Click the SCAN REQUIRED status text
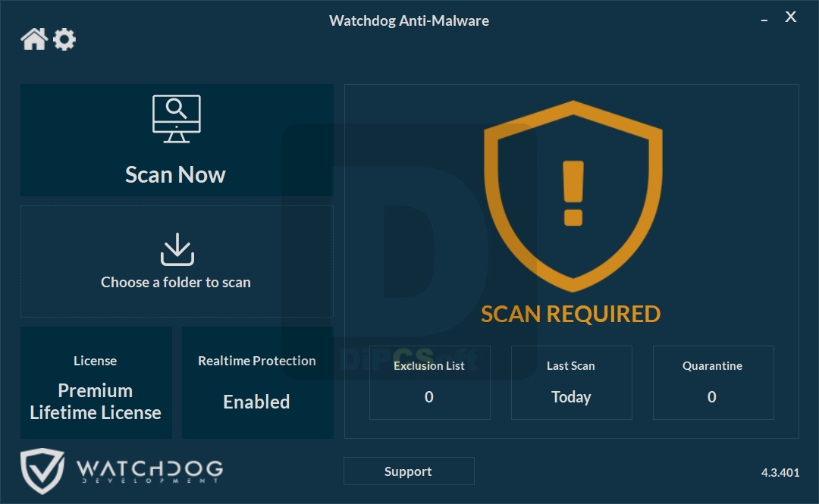The width and height of the screenshot is (819, 504). 570,314
